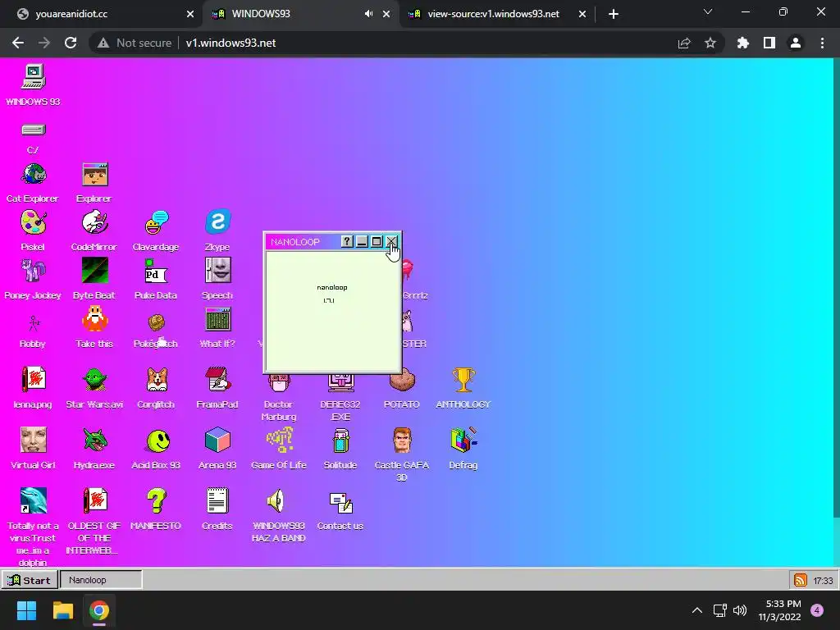Open the Contact us icon
This screenshot has width=840, height=630.
pos(340,503)
